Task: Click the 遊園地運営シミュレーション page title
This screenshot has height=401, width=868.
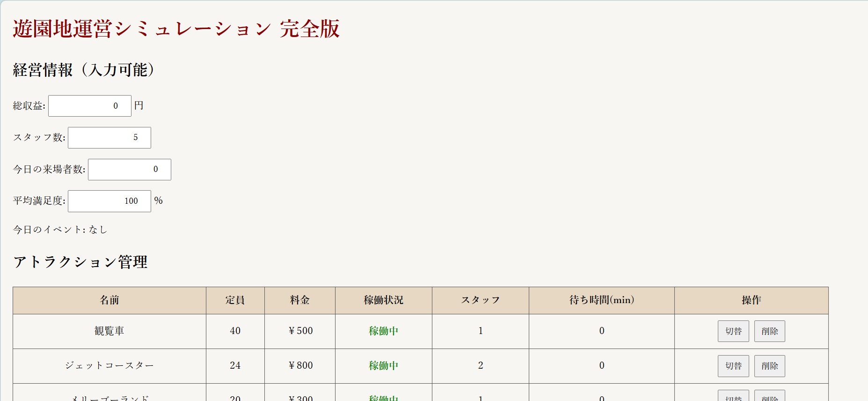Action: [176, 29]
